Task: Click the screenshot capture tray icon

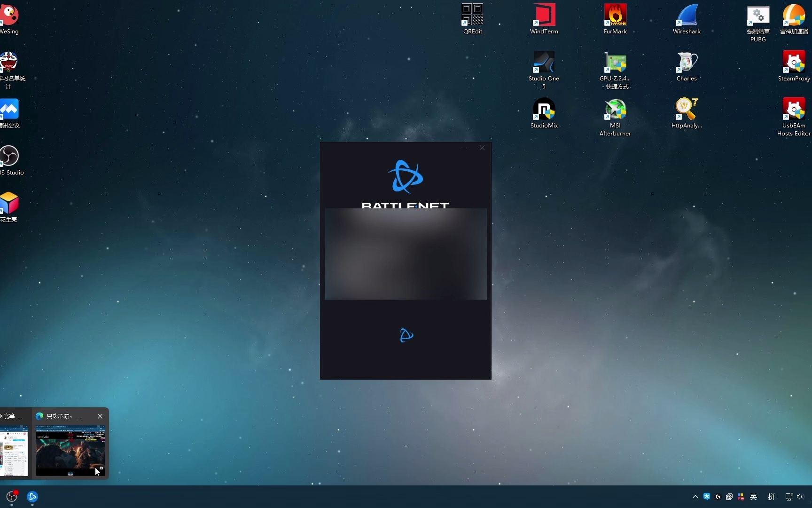Action: [729, 497]
